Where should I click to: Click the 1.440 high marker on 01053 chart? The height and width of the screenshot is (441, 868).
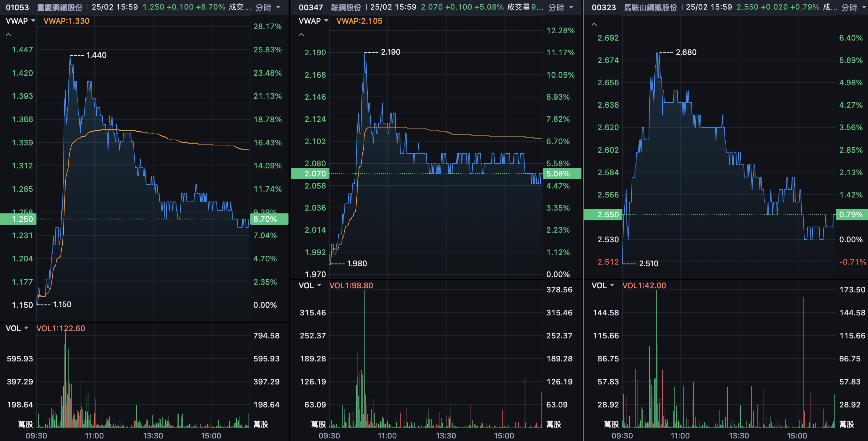96,55
